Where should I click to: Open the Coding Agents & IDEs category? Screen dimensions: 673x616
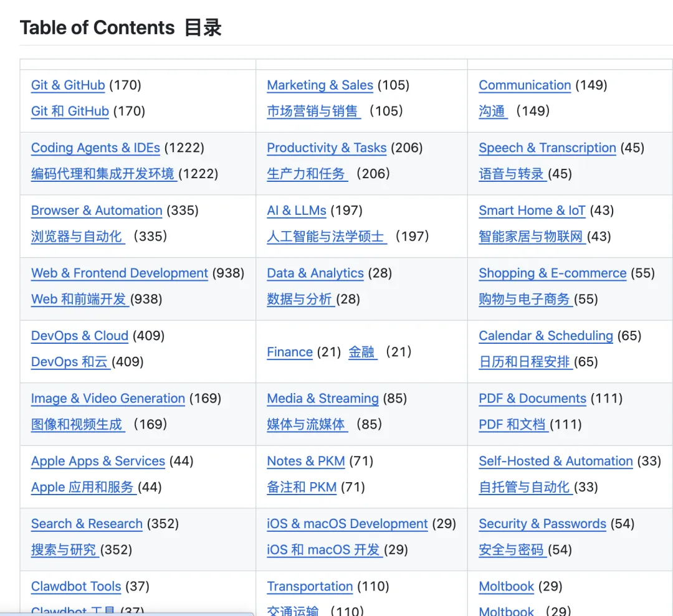(x=95, y=148)
